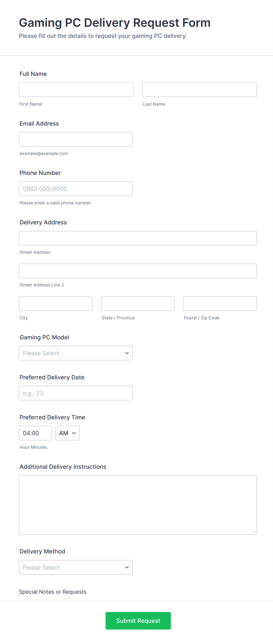273x644 pixels.
Task: Click the Phone Number field
Action: point(76,189)
